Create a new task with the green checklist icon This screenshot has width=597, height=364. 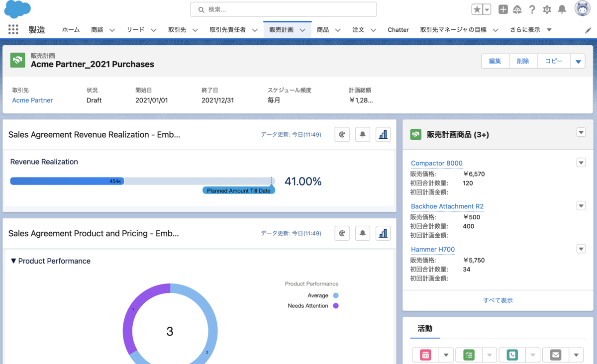(469, 355)
